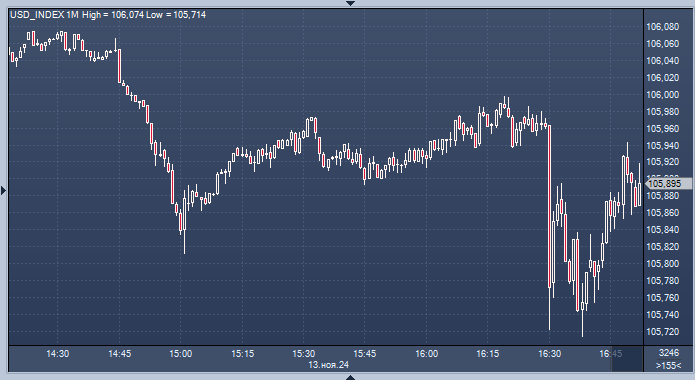Click the USD_INDEX 1M chart title
Screen dimensions: 695x380
coord(44,15)
